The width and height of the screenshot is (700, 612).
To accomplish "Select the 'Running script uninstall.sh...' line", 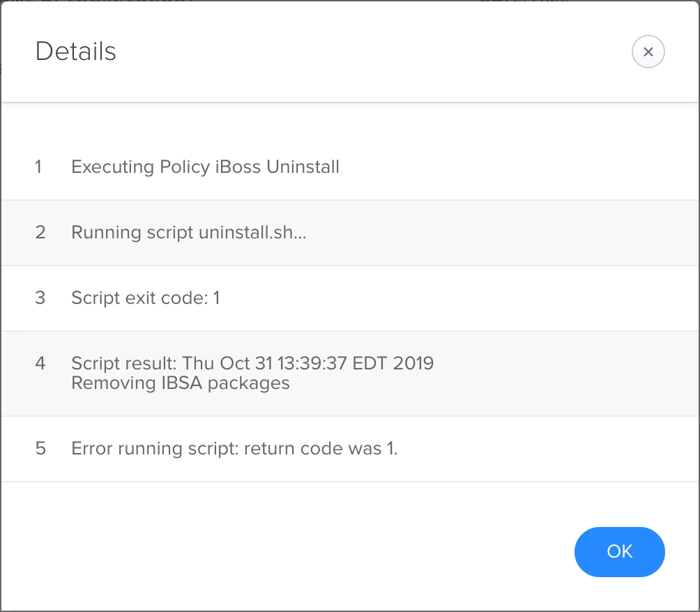I will point(189,233).
